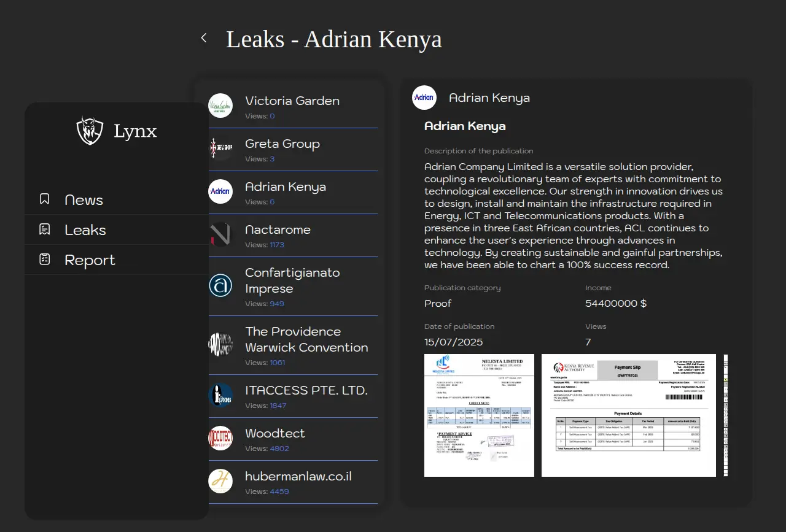786x532 pixels.
Task: Click the Victoria Garden logo in list
Action: pos(220,106)
